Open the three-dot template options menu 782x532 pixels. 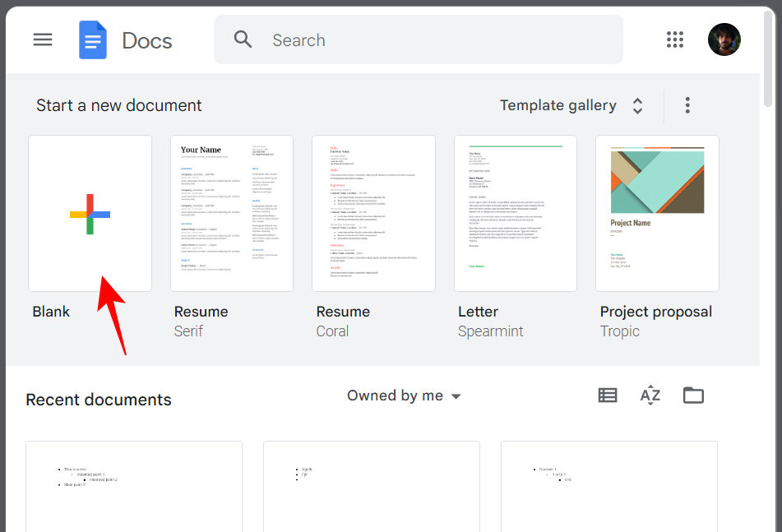pyautogui.click(x=687, y=105)
